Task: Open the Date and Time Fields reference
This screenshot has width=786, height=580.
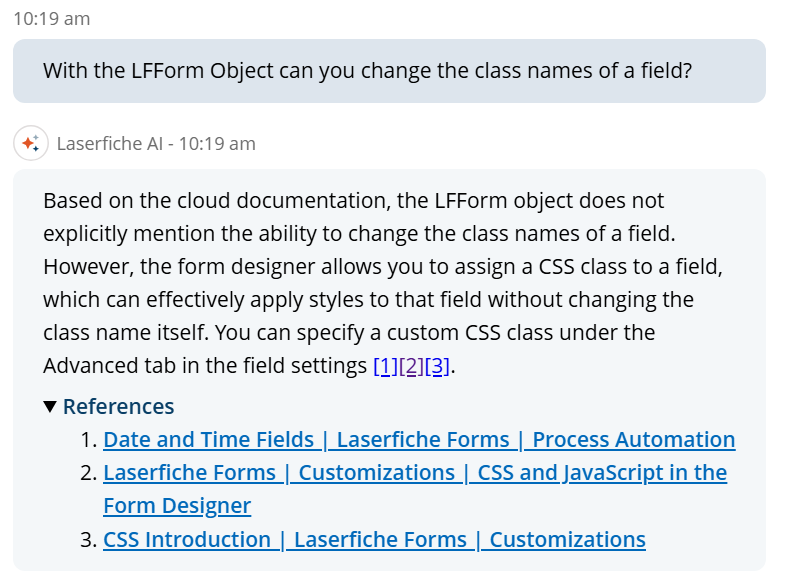Action: point(419,440)
